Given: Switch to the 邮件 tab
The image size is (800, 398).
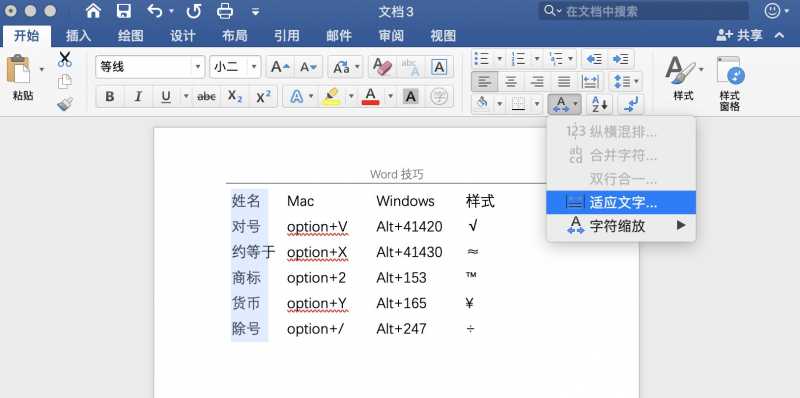Looking at the screenshot, I should click(339, 36).
